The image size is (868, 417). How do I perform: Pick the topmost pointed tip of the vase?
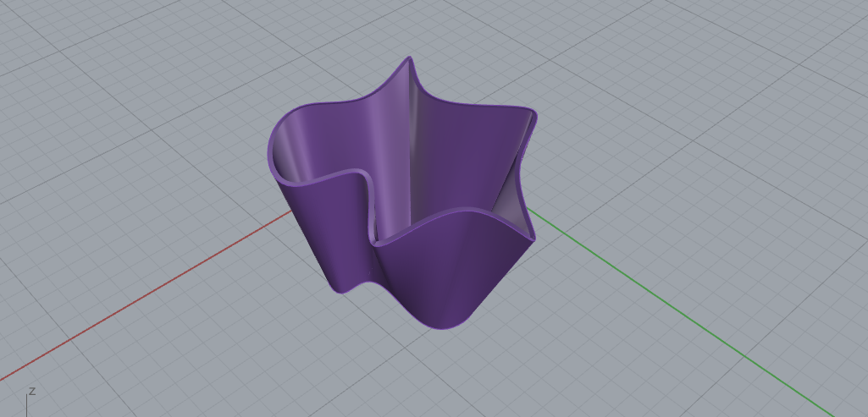pyautogui.click(x=412, y=60)
